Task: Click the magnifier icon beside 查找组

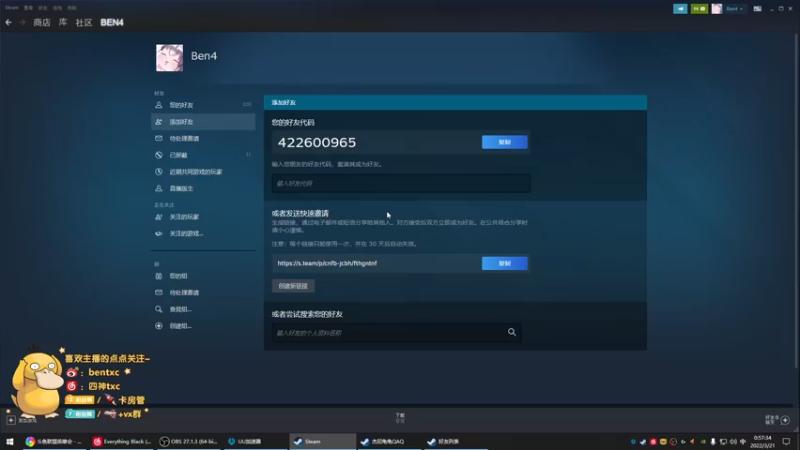Action: pos(159,309)
